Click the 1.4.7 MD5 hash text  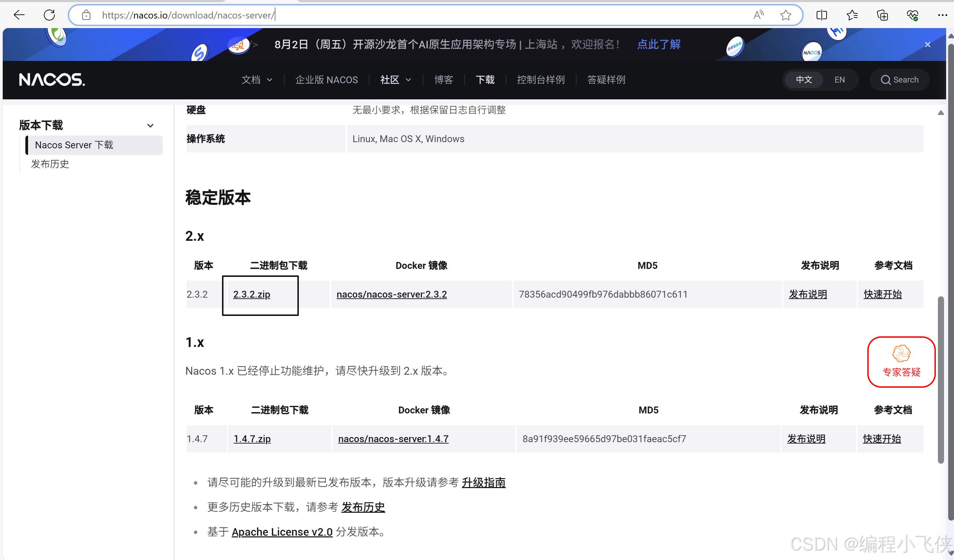604,439
